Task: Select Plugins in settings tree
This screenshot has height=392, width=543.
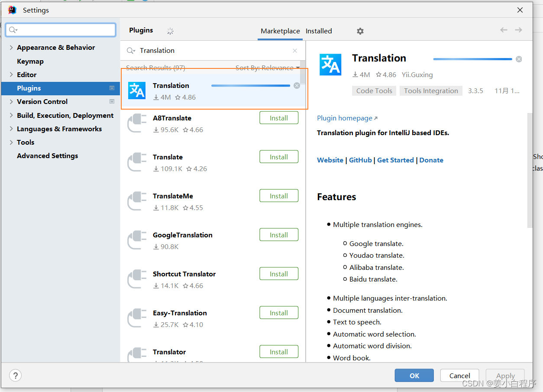Action: point(60,88)
